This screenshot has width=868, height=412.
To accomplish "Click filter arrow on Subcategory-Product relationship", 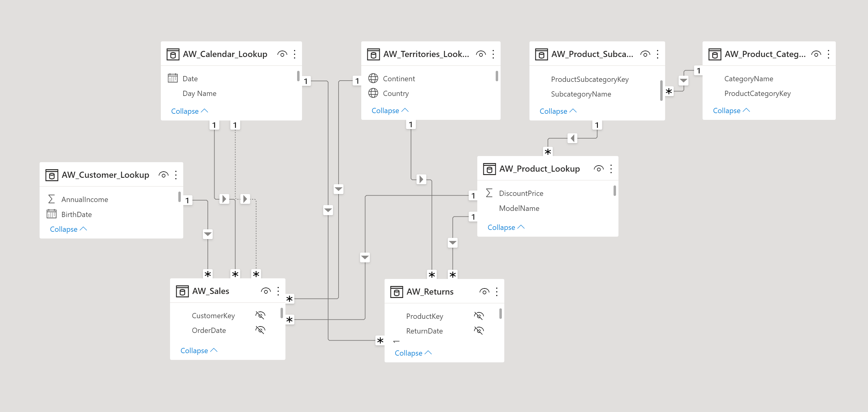I will 572,138.
